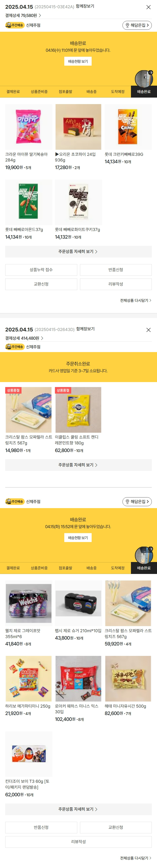Open delivery photo thumbnail in first order

pyautogui.click(x=144, y=78)
